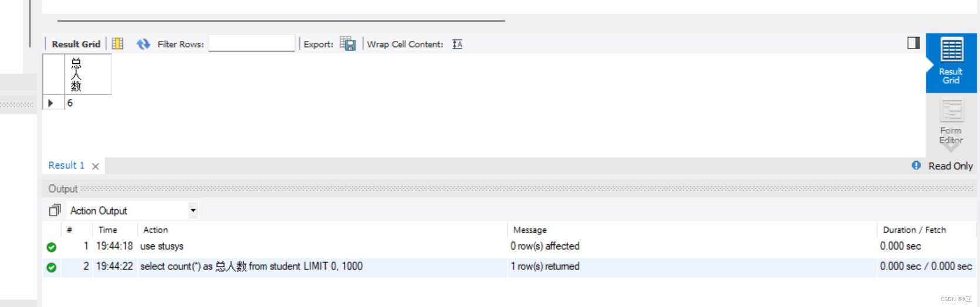Click the row selector arrow
Screen dimensions: 980x307
pos(51,103)
